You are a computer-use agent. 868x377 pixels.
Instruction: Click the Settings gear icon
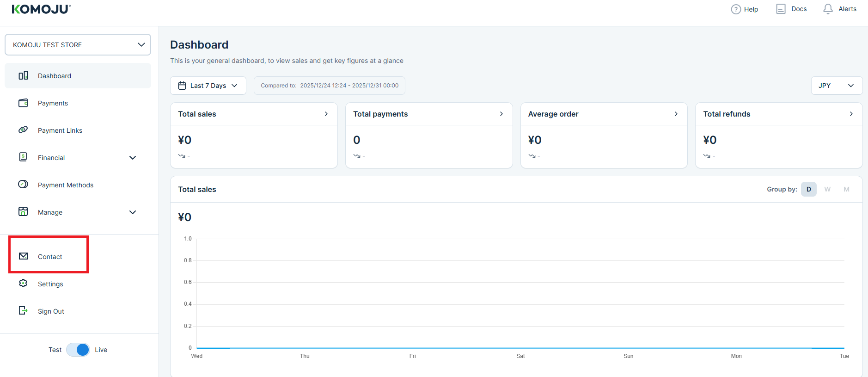tap(23, 283)
